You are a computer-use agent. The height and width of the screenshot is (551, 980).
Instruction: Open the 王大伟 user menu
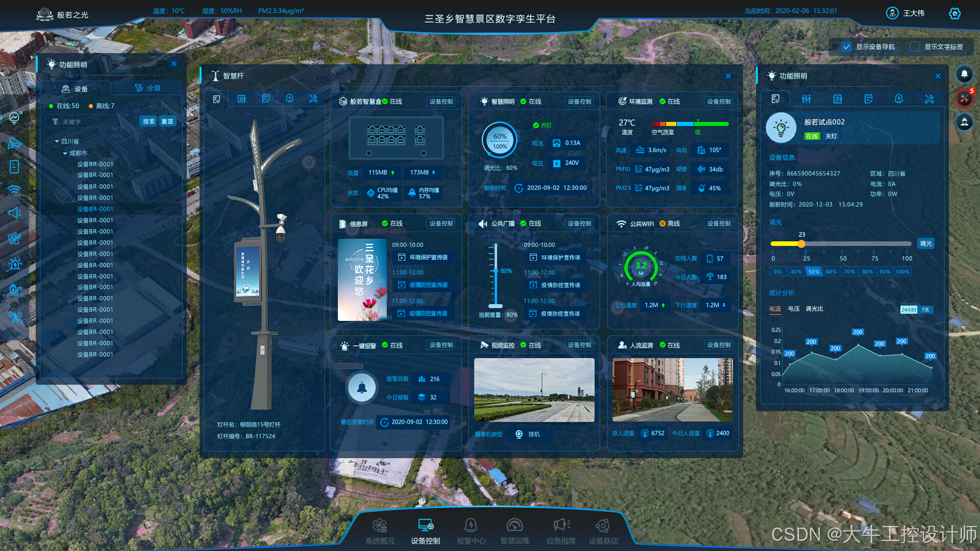pyautogui.click(x=905, y=13)
